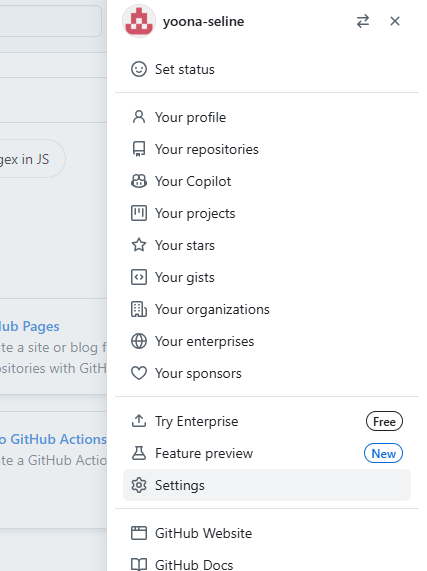Click the repository icon beside Your repositories

point(139,149)
